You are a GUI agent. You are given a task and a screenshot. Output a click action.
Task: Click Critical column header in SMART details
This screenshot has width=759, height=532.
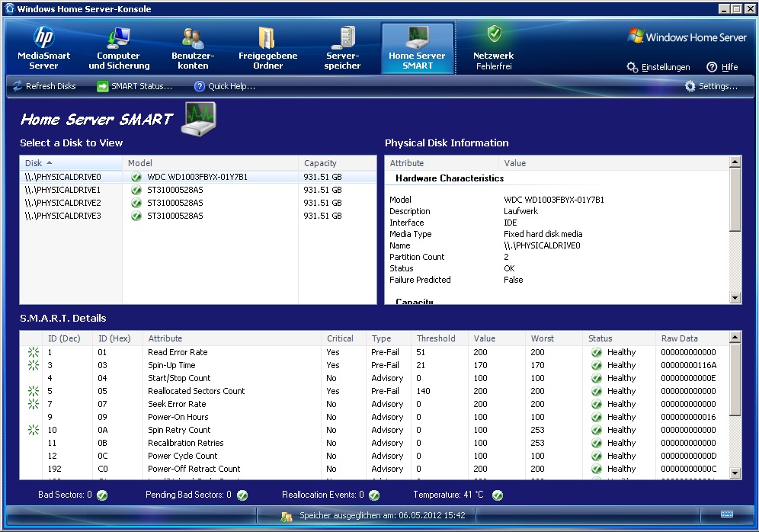(x=343, y=338)
